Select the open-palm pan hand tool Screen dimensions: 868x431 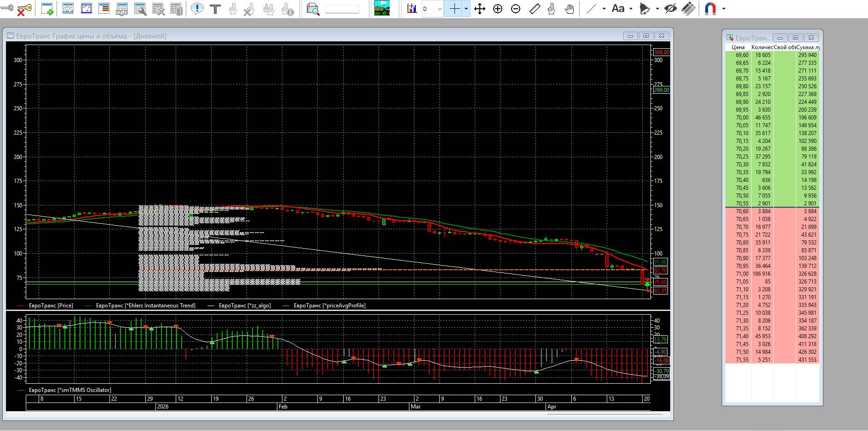click(569, 9)
